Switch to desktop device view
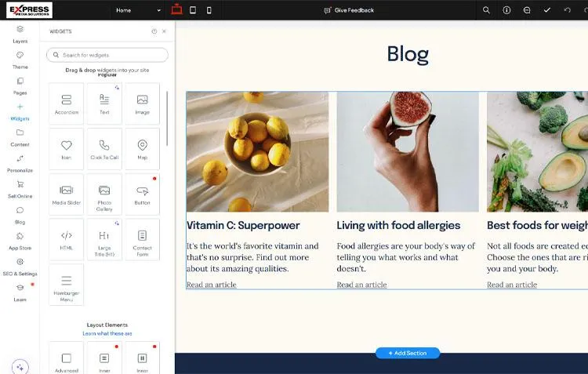The width and height of the screenshot is (588, 374). coord(176,9)
